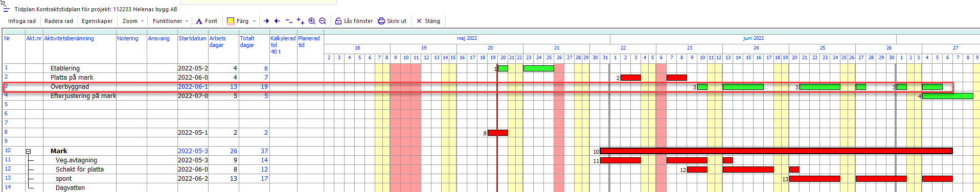Viewport: 980px width, 192px height.
Task: Click the Etablering first green Gantt bar
Action: (503, 68)
